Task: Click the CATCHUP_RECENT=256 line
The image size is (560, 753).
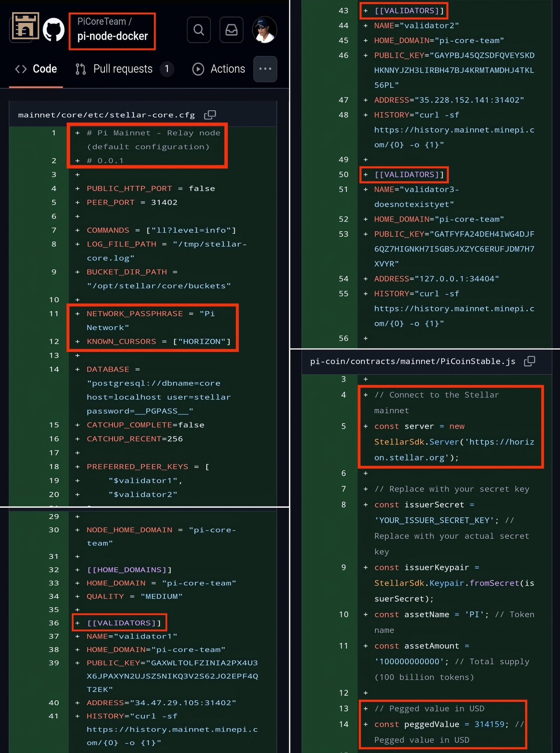Action: 135,439
